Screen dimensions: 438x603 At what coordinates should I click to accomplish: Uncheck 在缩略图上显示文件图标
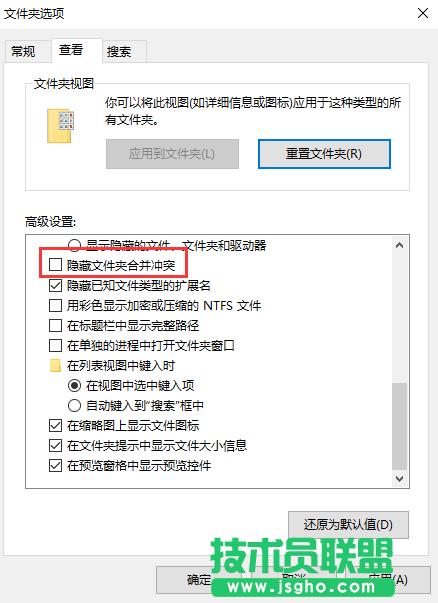pos(55,425)
